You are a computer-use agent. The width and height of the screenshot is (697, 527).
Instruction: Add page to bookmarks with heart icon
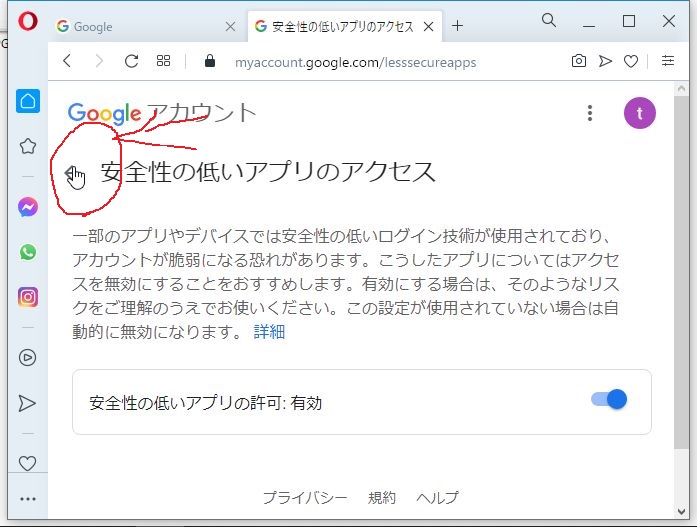click(631, 61)
